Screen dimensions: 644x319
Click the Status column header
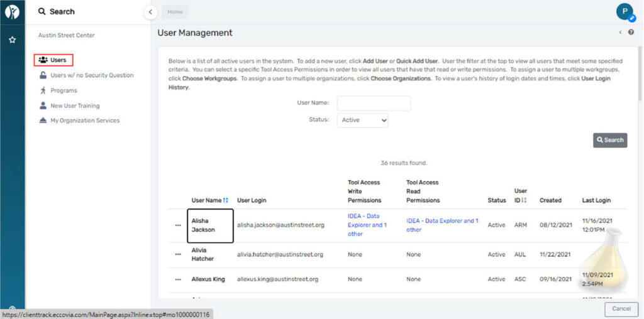497,200
